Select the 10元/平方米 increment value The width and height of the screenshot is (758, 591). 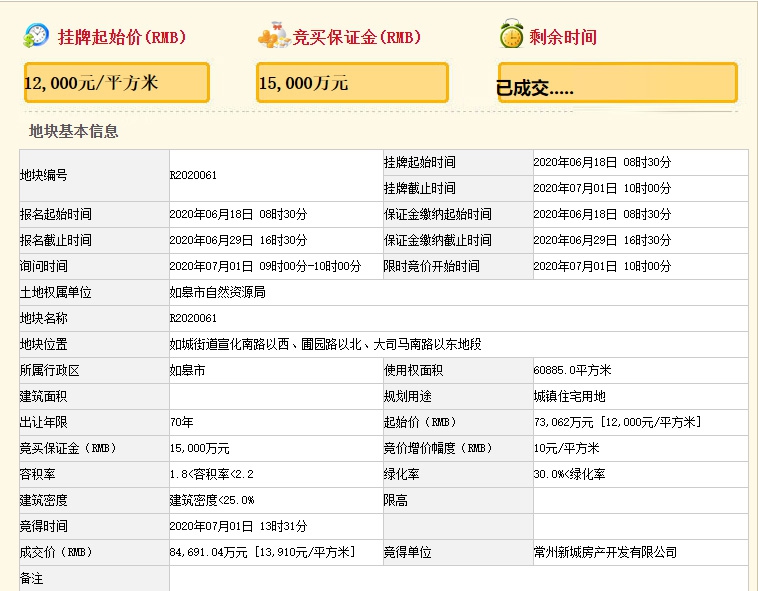(567, 448)
